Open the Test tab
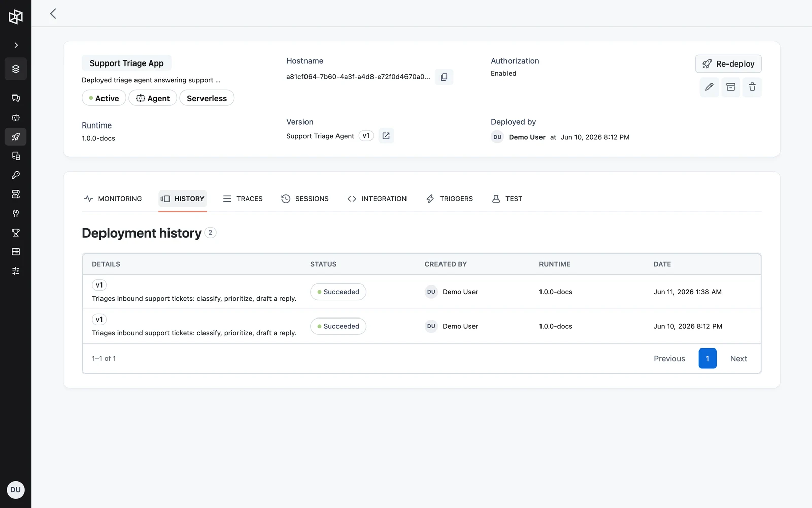Screen dimensions: 812x508 pos(507,199)
